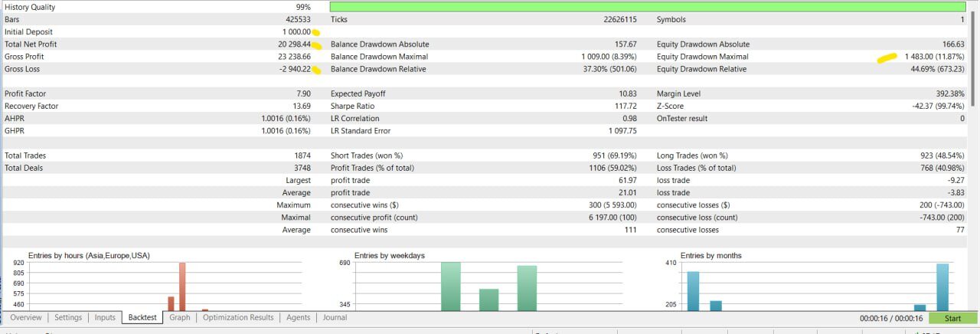
Task: Click the tallest blue bar in Entries by months chart
Action: (942, 287)
